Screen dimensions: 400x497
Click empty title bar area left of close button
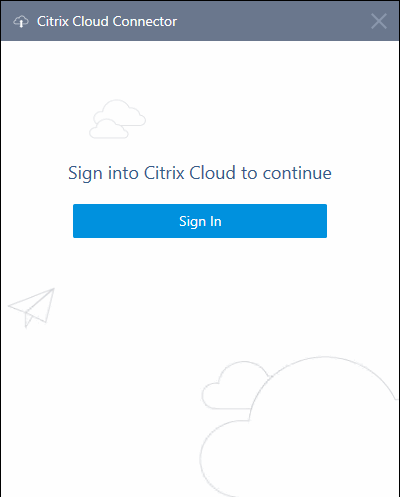click(273, 21)
